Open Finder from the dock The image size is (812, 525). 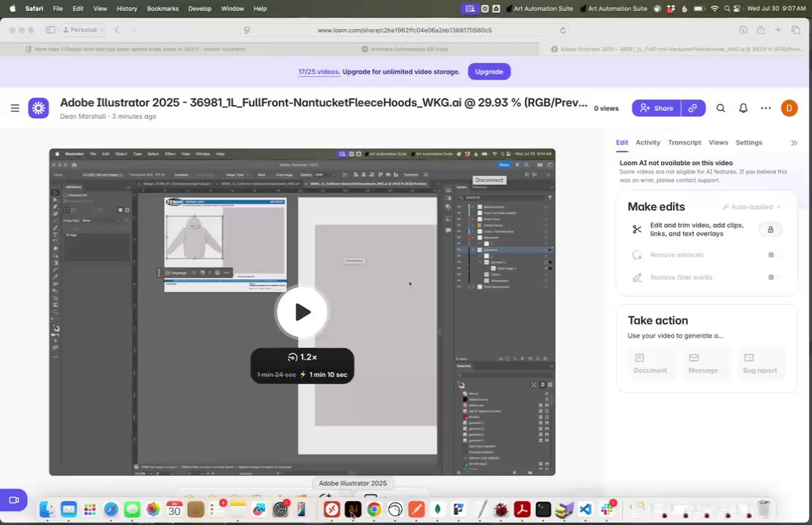[47, 510]
